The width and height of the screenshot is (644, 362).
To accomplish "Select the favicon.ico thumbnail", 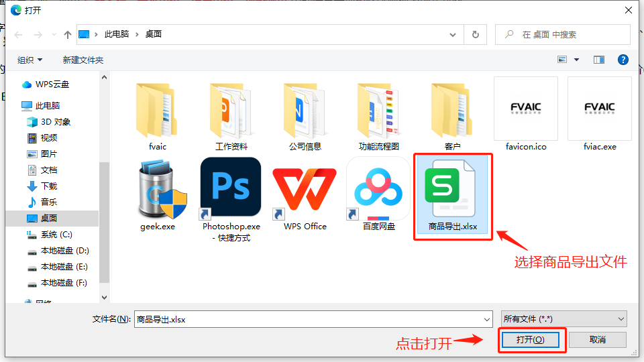I will tap(525, 109).
